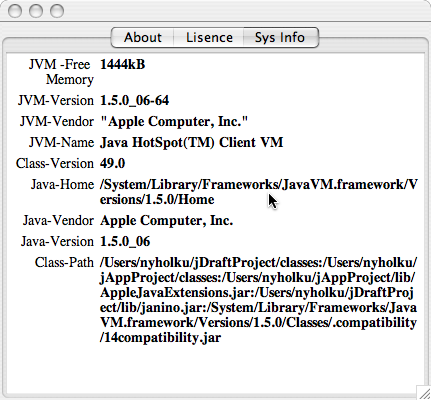Click the Class-Version label

(x=55, y=163)
